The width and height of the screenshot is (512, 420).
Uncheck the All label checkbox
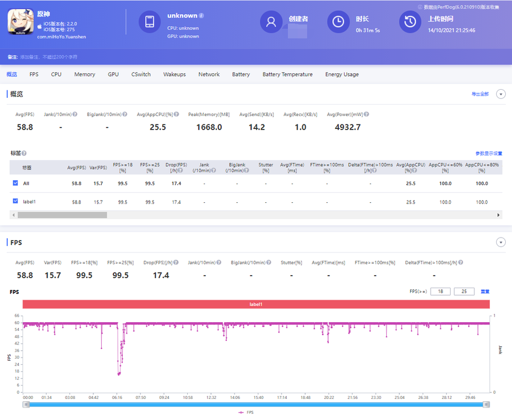coord(15,183)
